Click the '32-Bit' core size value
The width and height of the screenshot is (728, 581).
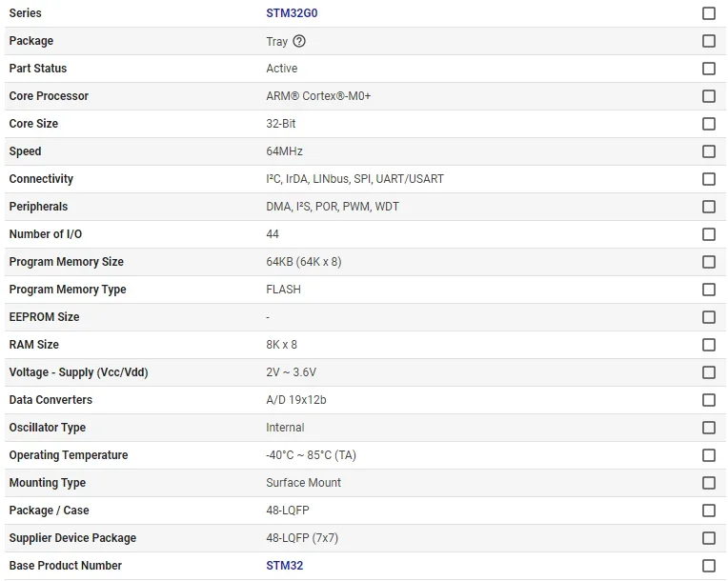[280, 124]
